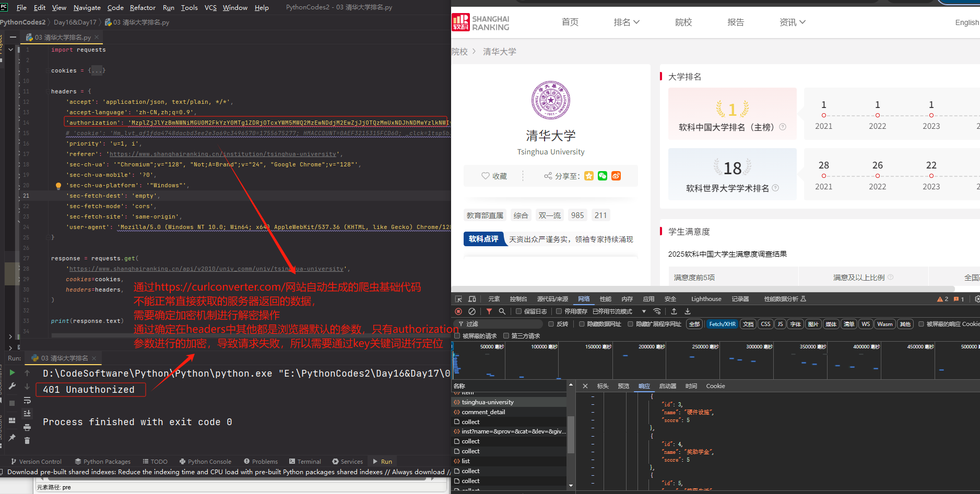Stop the running process in Run panel
This screenshot has width=980, height=494.
coord(12,403)
